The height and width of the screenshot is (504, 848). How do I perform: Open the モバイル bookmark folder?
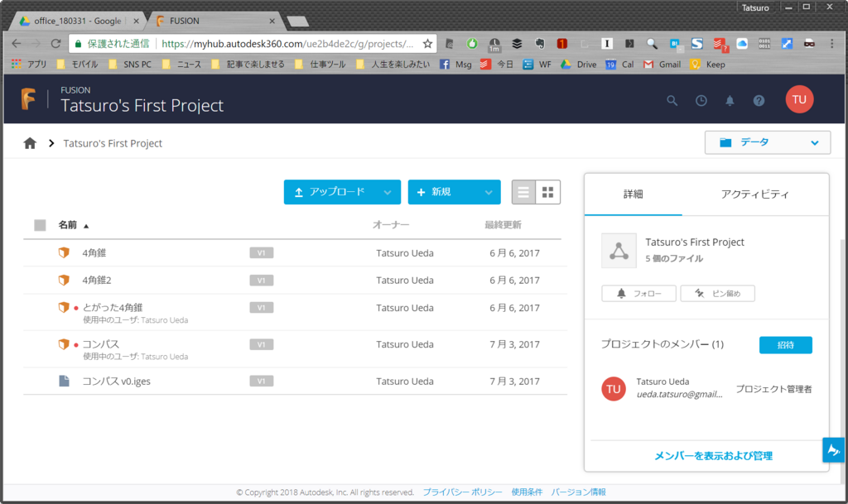pyautogui.click(x=77, y=65)
